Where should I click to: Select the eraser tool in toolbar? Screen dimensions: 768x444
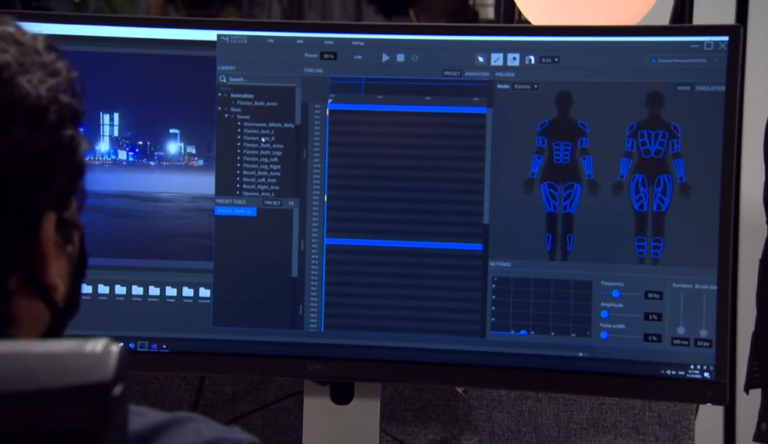point(513,59)
